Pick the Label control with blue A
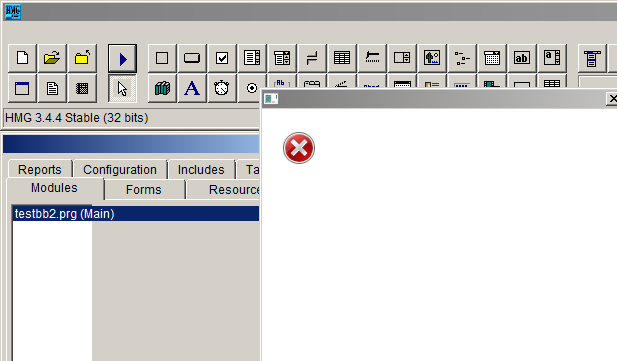The width and height of the screenshot is (617, 361). [x=192, y=88]
